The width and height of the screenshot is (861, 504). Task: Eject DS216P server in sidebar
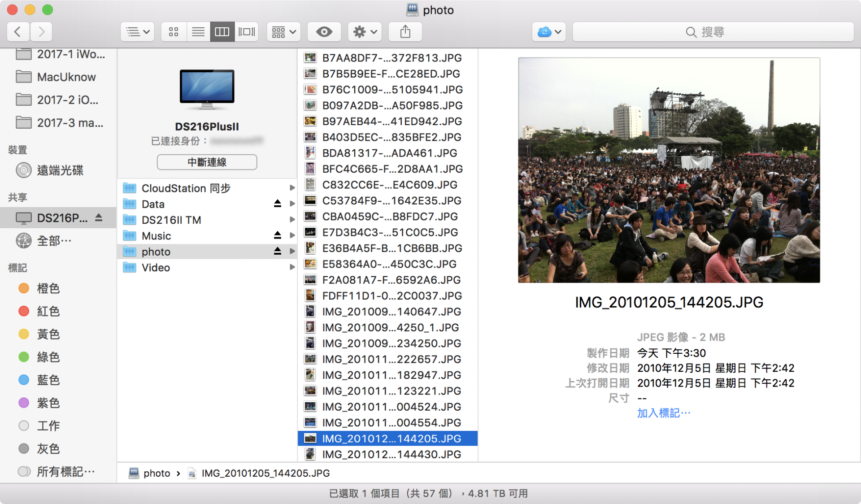[x=99, y=217]
